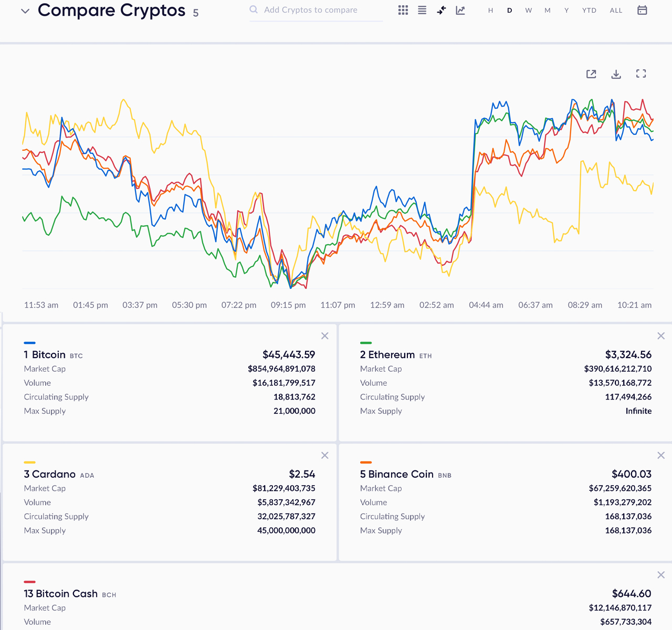
Task: Open the Bitcoin BTC title link
Action: click(x=53, y=355)
